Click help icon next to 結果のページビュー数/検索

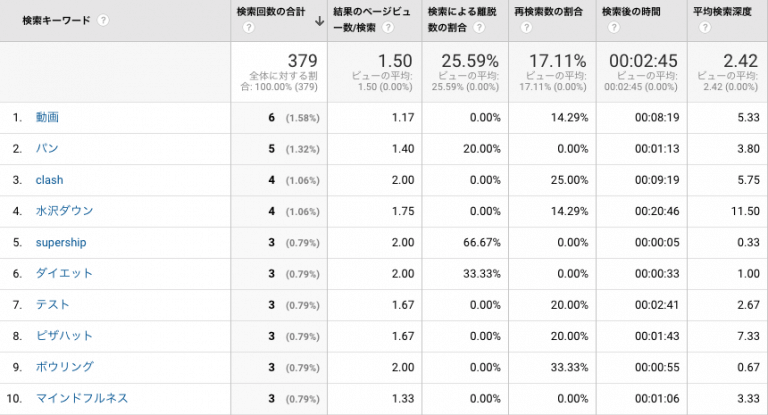point(388,27)
